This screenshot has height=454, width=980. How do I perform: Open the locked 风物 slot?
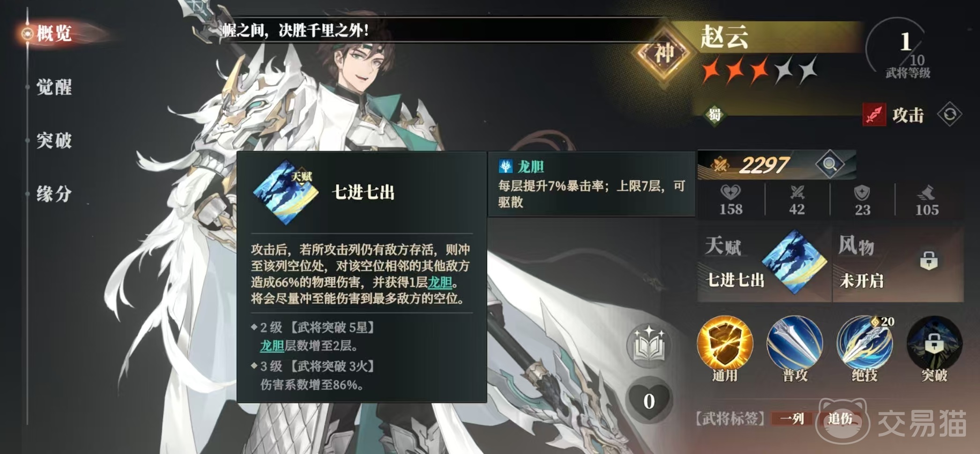pos(898,263)
